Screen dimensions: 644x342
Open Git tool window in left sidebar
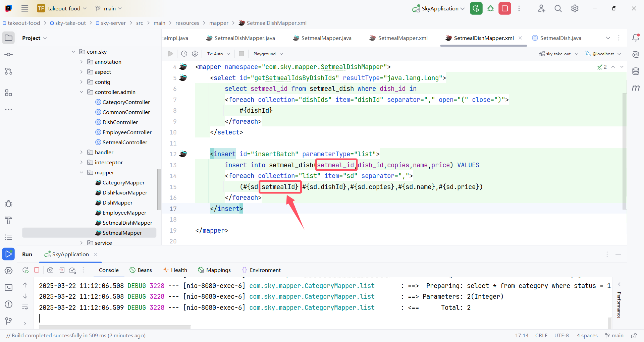[x=9, y=321]
